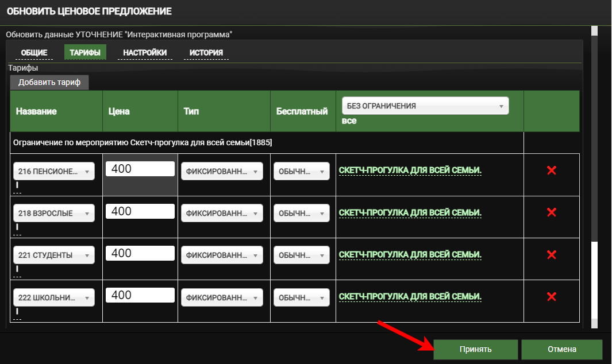Open the 216 Пенсионеры name dropdown

[54, 171]
